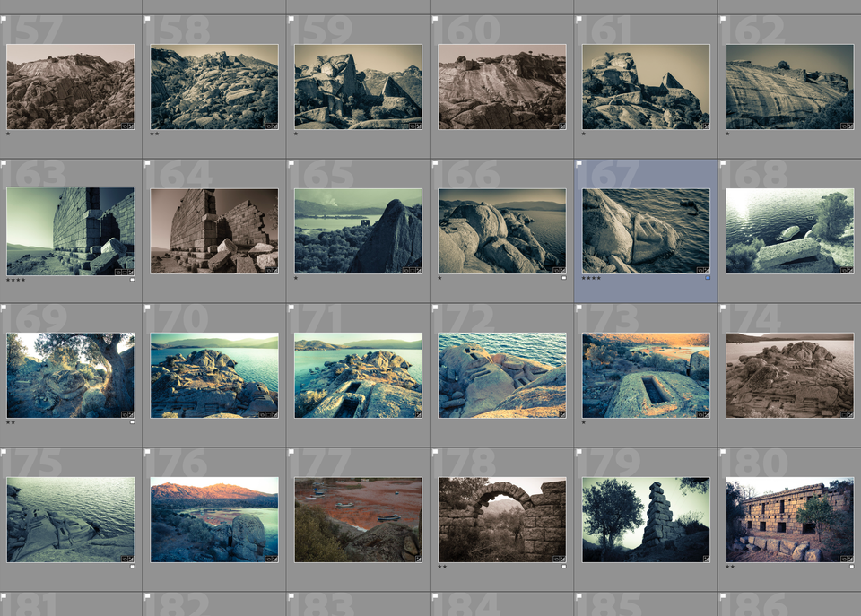This screenshot has width=861, height=616.
Task: Click the develop adjustments badge on photo 177
Action: point(419,559)
